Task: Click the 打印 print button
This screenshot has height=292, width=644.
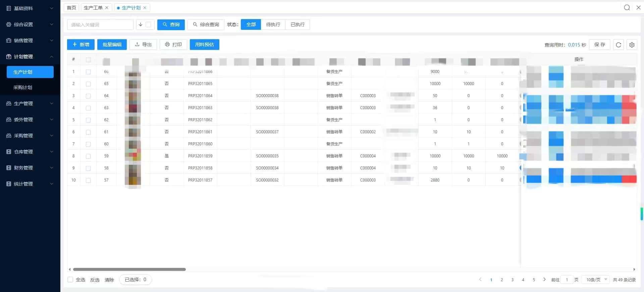Action: coord(173,45)
